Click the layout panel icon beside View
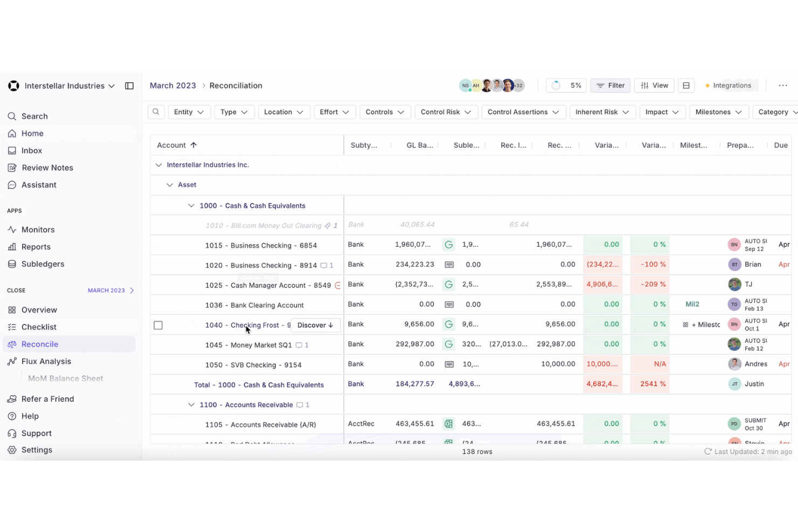 tap(686, 86)
